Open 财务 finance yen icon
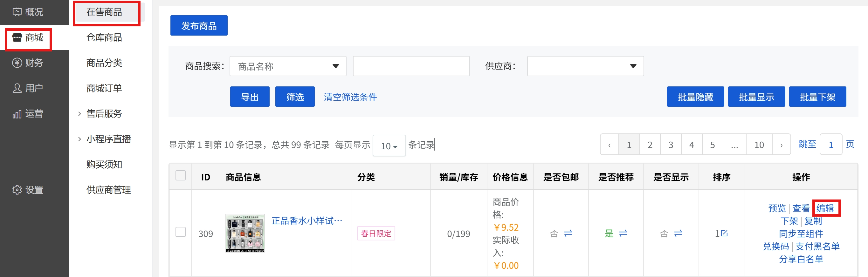This screenshot has height=277, width=868. [x=17, y=63]
